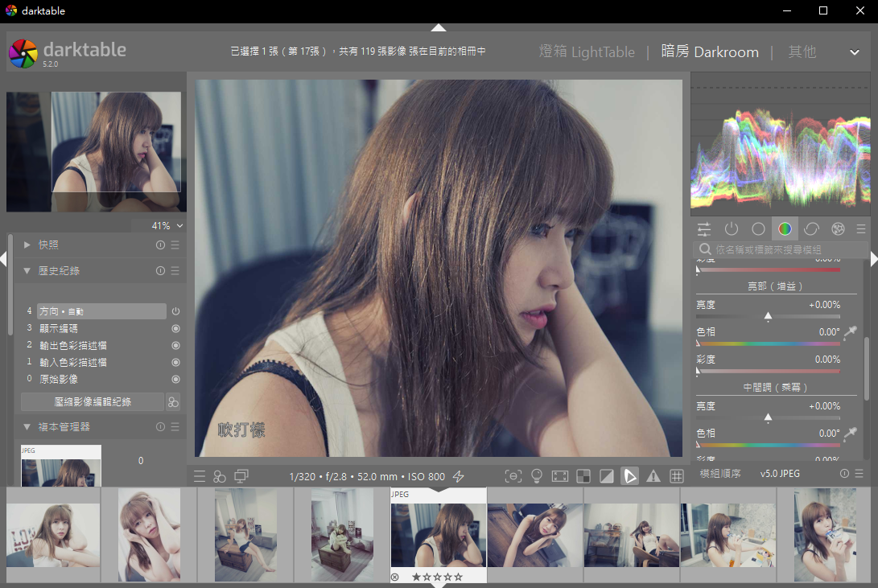Reset the 模組順序 module order
This screenshot has width=878, height=588.
[x=844, y=474]
